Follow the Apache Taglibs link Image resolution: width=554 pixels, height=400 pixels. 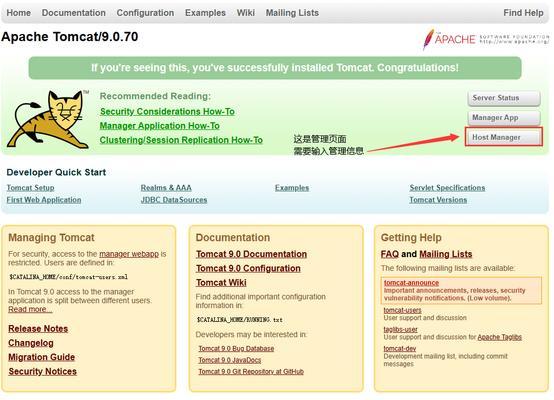[500, 337]
